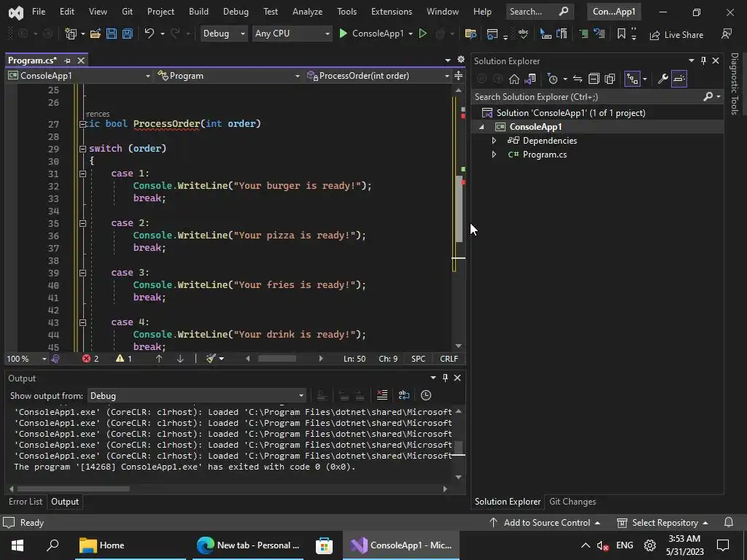Viewport: 747px width, 560px height.
Task: Start without debugging using the outlined play icon
Action: 422,34
